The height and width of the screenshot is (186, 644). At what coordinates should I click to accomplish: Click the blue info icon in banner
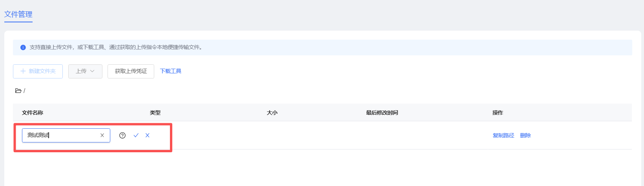click(x=23, y=47)
